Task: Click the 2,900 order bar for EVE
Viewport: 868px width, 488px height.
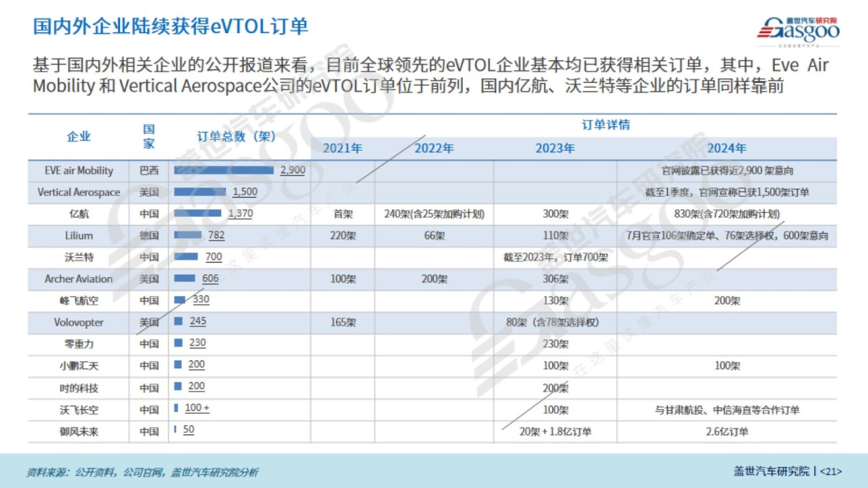Action: pyautogui.click(x=223, y=170)
